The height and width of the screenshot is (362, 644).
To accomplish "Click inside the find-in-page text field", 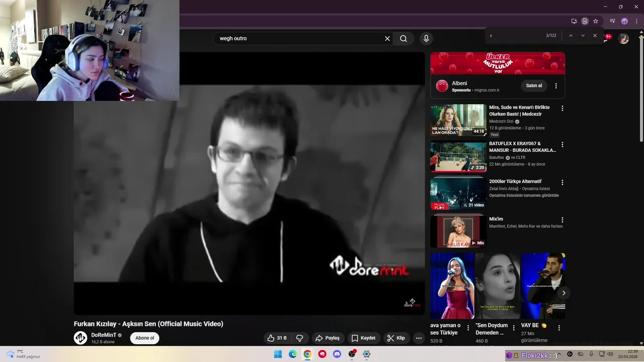I will 516,36.
